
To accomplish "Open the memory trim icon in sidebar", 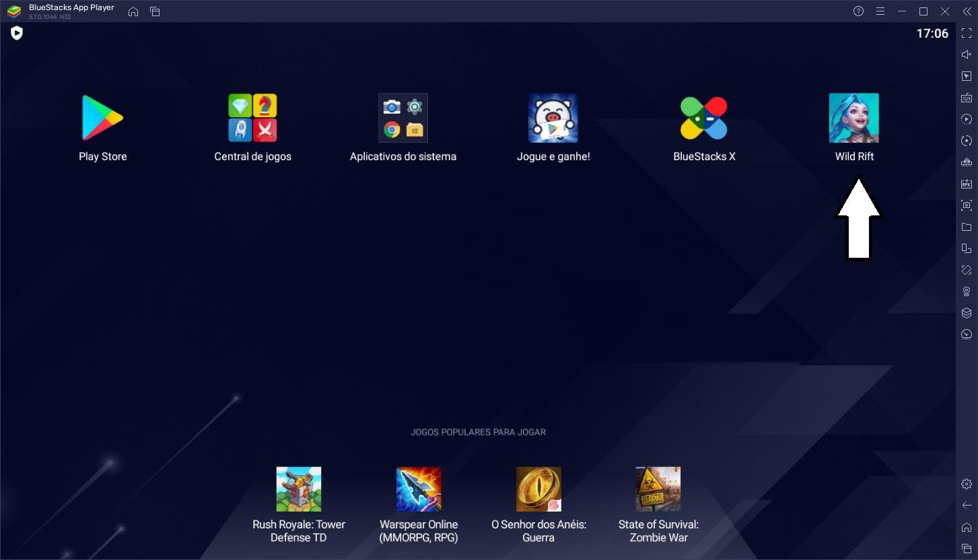I will pyautogui.click(x=967, y=162).
